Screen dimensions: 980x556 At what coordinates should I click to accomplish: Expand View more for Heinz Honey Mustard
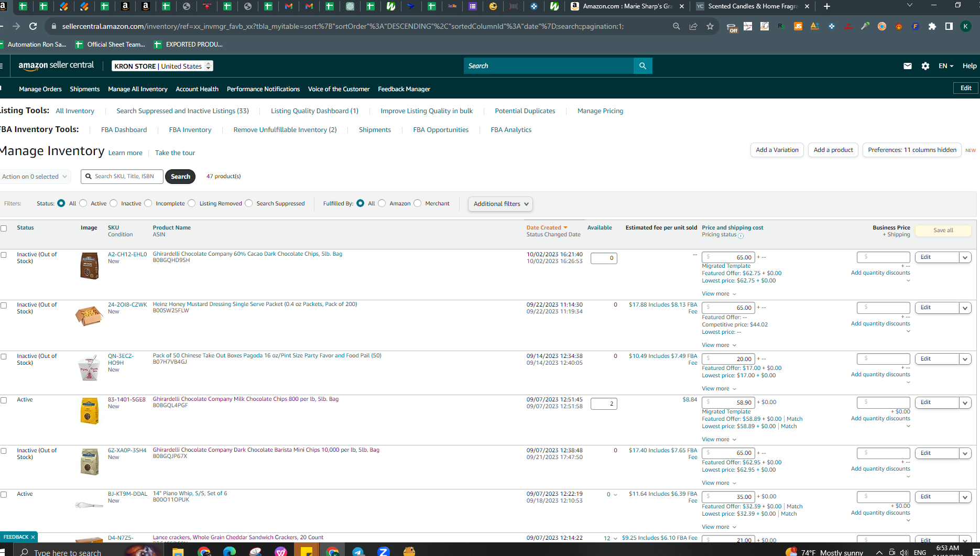719,345
